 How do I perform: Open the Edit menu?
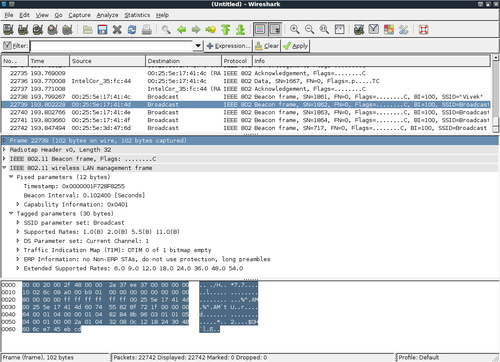(24, 15)
